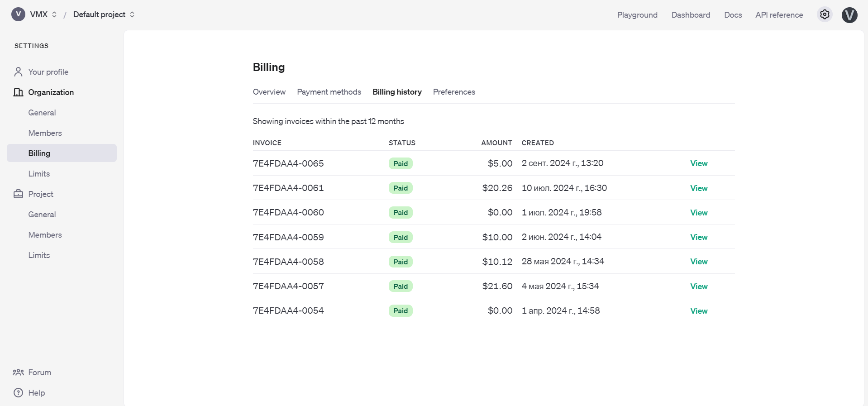Open the Preferences billing tab
Image resolution: width=868 pixels, height=406 pixels.
pyautogui.click(x=454, y=92)
